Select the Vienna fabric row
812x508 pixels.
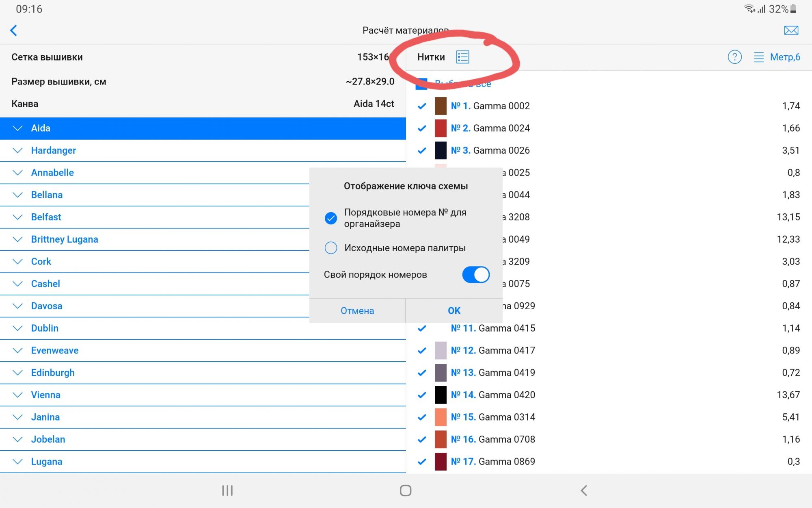(45, 395)
